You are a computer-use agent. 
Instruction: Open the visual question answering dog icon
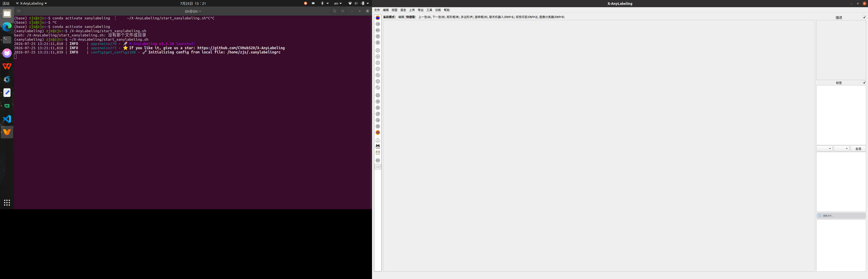coord(378,147)
